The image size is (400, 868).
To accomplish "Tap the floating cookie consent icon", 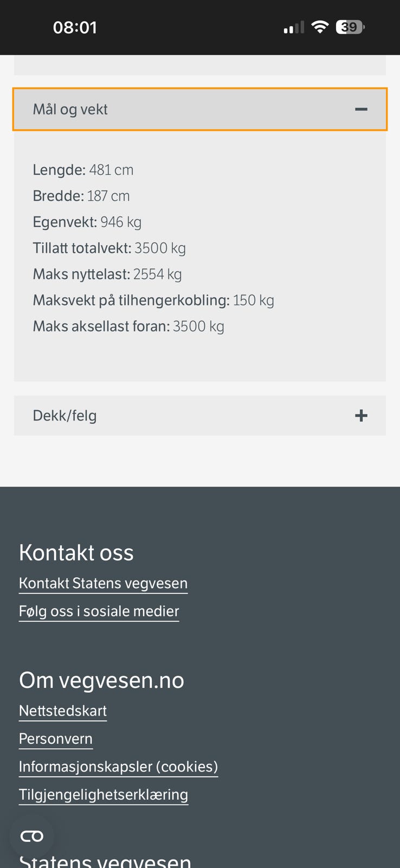I will click(x=31, y=836).
